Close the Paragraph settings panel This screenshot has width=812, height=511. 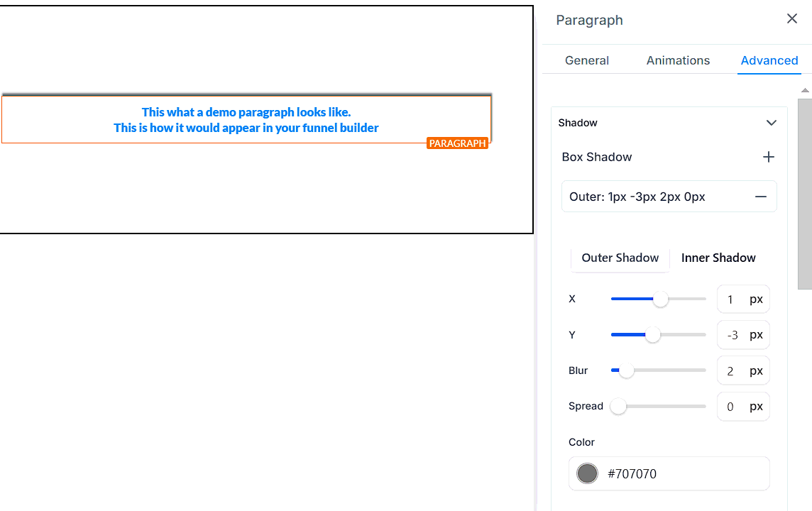[792, 19]
